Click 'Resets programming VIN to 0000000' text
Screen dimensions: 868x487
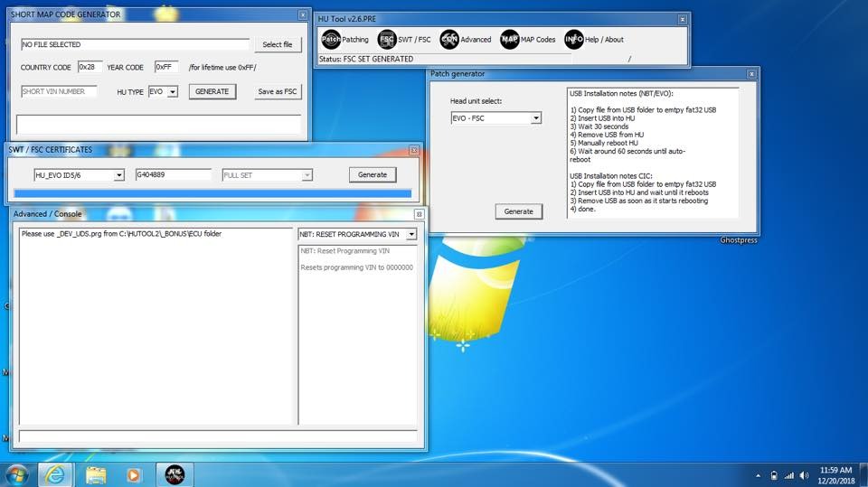pos(356,267)
